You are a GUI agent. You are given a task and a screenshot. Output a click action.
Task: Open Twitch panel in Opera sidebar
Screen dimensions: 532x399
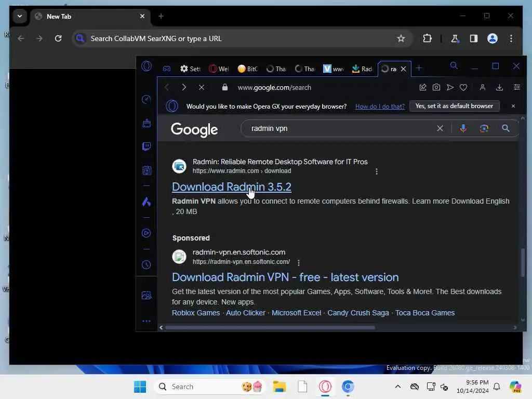pyautogui.click(x=147, y=147)
